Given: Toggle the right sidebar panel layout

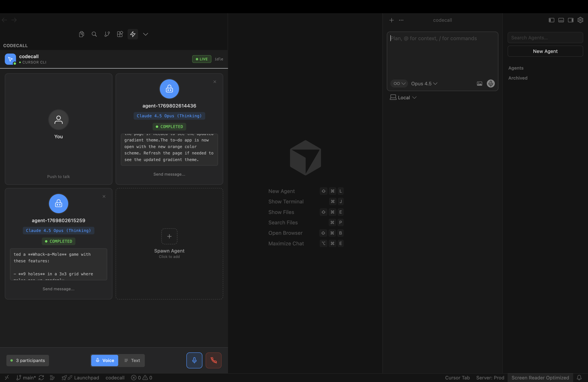Looking at the screenshot, I should point(571,20).
